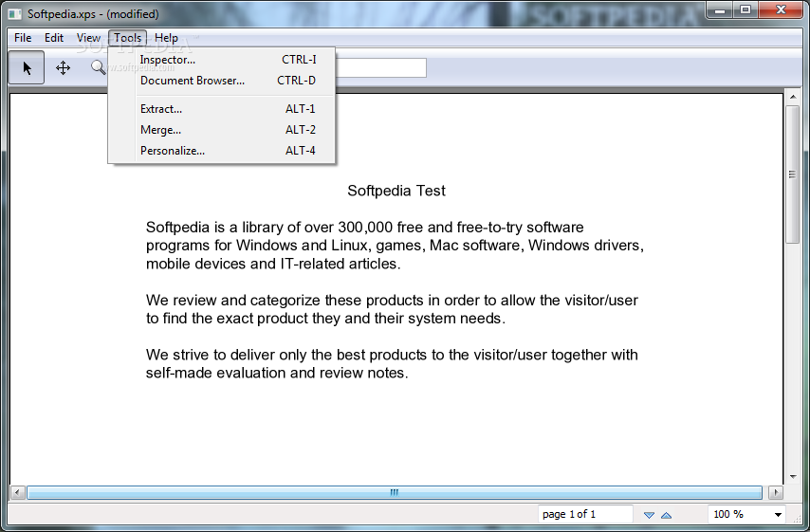Expand the 100 % zoom dropdown
The width and height of the screenshot is (810, 532).
[778, 514]
